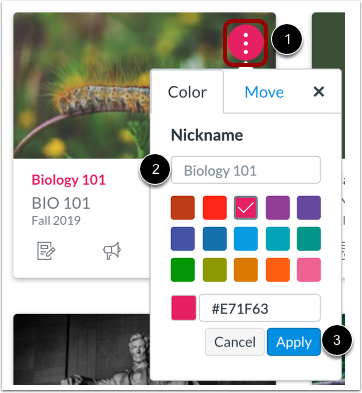Pick the bright red color swatch
362x393 pixels.
215,208
